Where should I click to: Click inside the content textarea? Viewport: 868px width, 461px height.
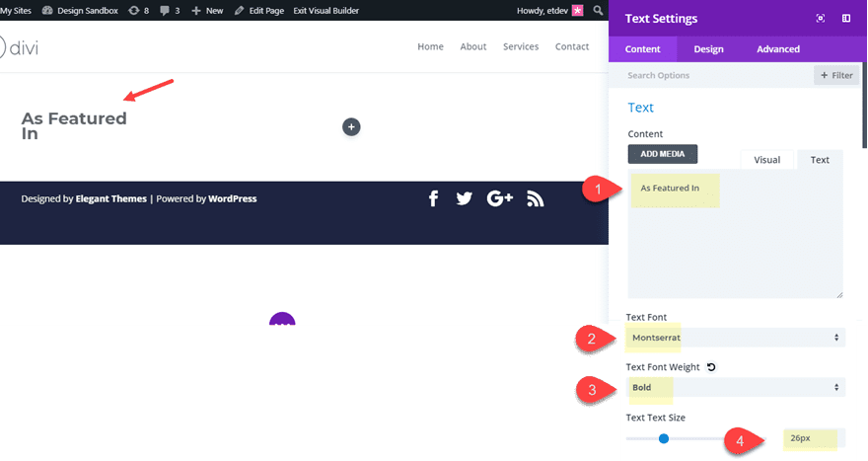[x=735, y=234]
